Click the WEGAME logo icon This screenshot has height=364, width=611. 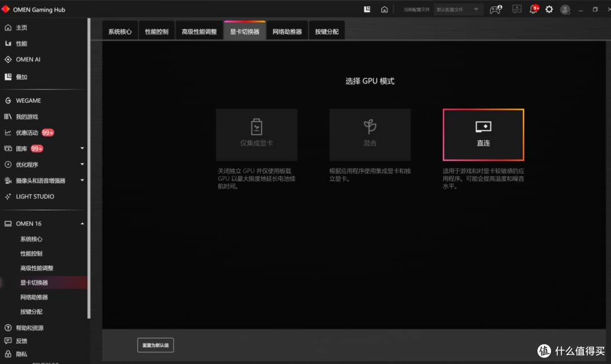(x=8, y=101)
